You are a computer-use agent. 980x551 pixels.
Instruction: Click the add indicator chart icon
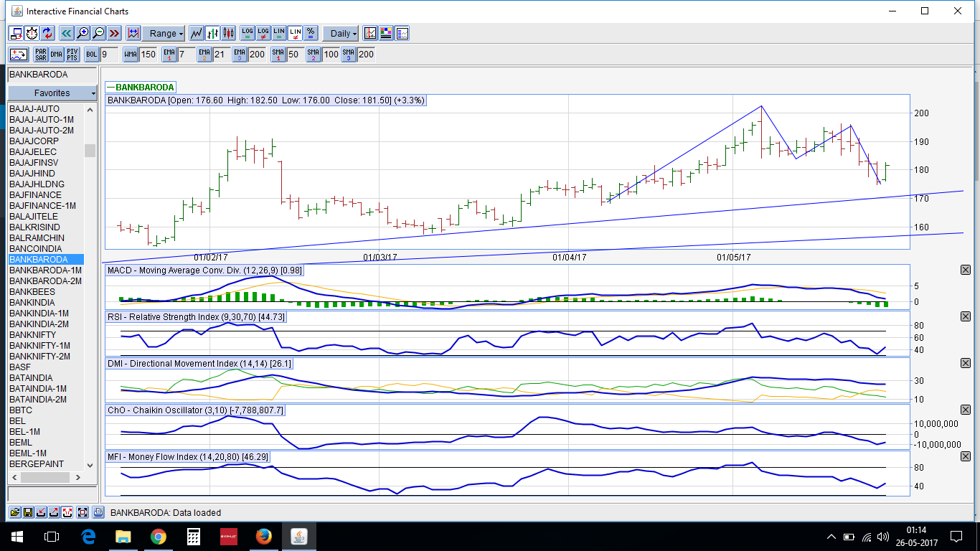(x=19, y=55)
